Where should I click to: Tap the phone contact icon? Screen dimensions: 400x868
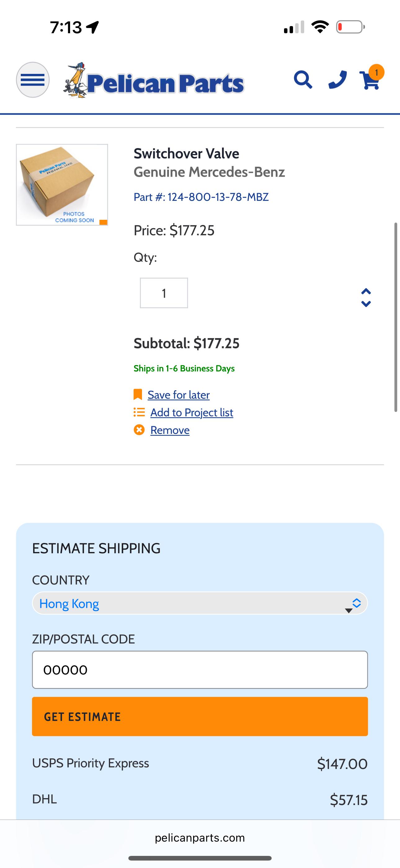click(x=337, y=80)
